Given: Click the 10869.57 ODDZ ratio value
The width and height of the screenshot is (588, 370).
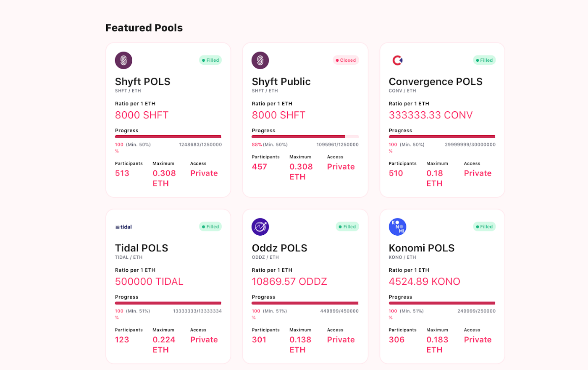Looking at the screenshot, I should 289,281.
